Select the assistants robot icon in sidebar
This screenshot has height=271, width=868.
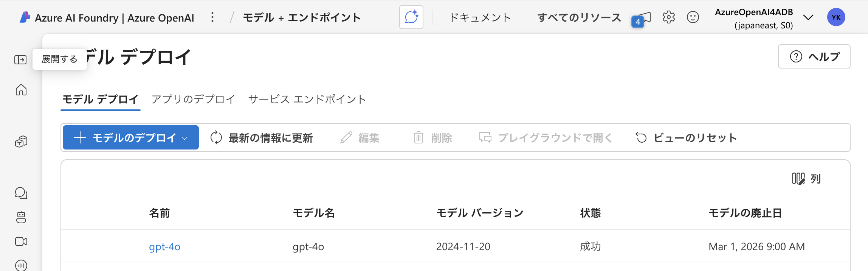pos(21,218)
